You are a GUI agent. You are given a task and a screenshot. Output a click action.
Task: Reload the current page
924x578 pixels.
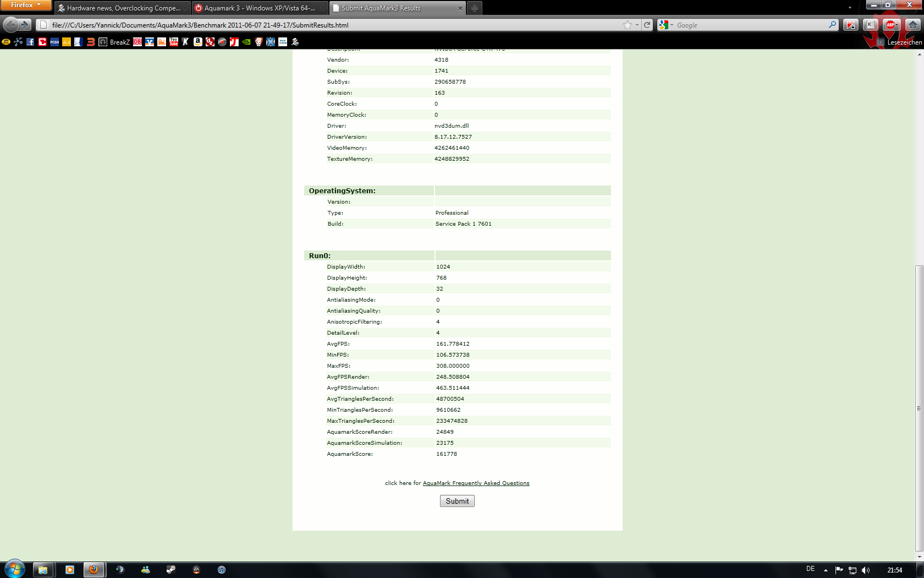coord(647,25)
